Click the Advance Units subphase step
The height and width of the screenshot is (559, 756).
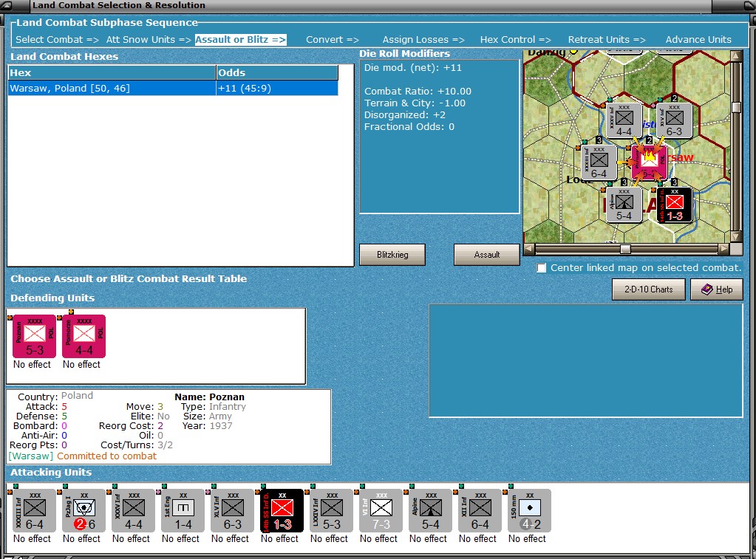tap(698, 40)
